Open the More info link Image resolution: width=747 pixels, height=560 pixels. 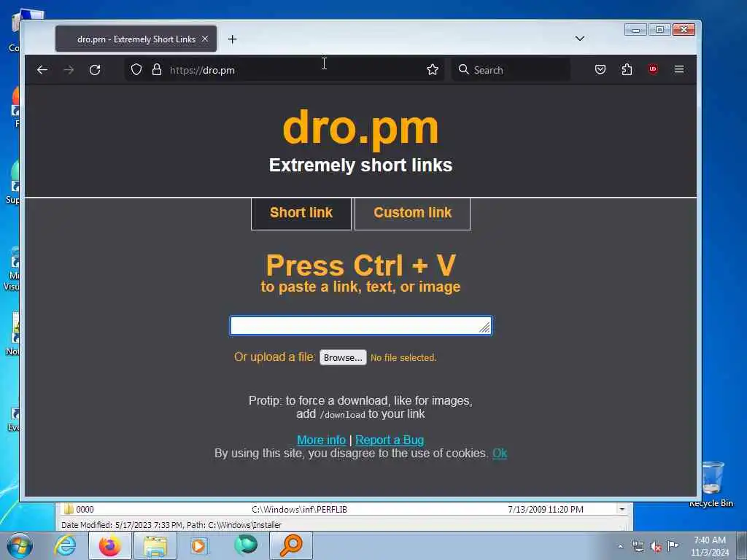[321, 440]
